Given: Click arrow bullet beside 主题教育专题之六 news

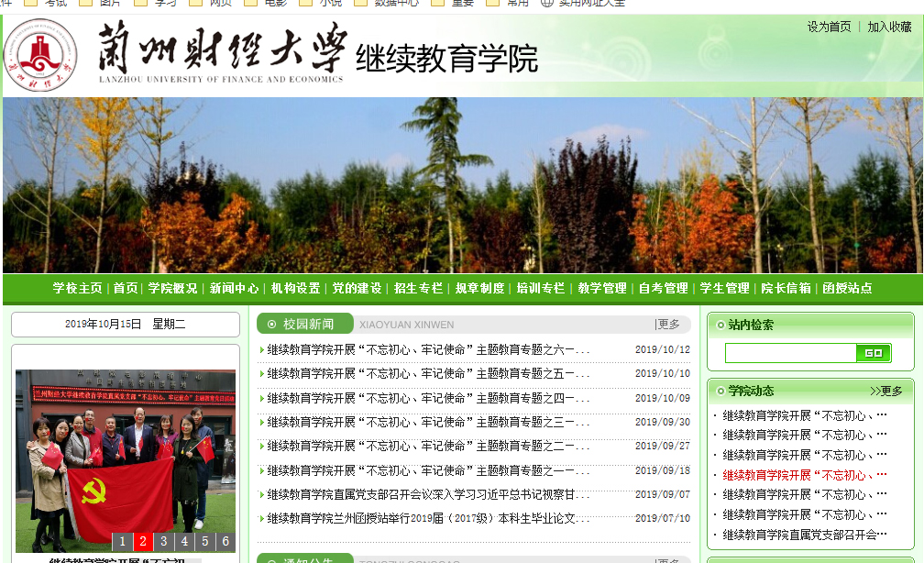Looking at the screenshot, I should (x=261, y=349).
